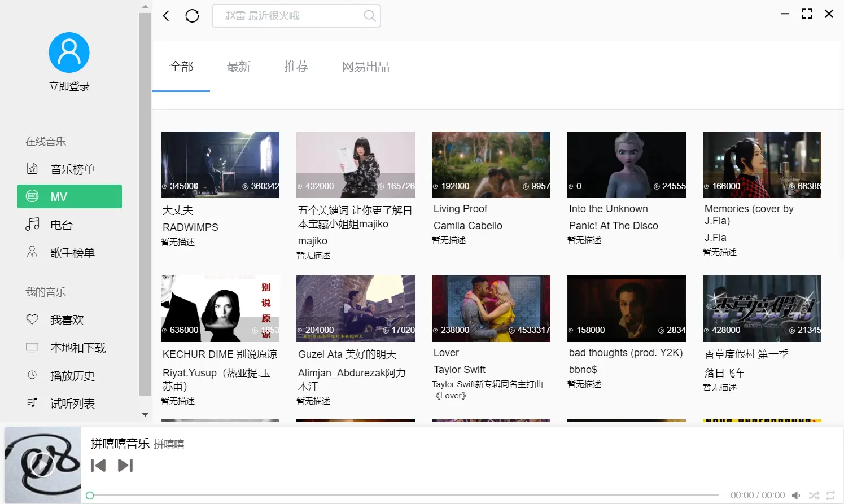Viewport: 844px width, 504px height.
Task: Switch to 最新 tab
Action: click(239, 67)
